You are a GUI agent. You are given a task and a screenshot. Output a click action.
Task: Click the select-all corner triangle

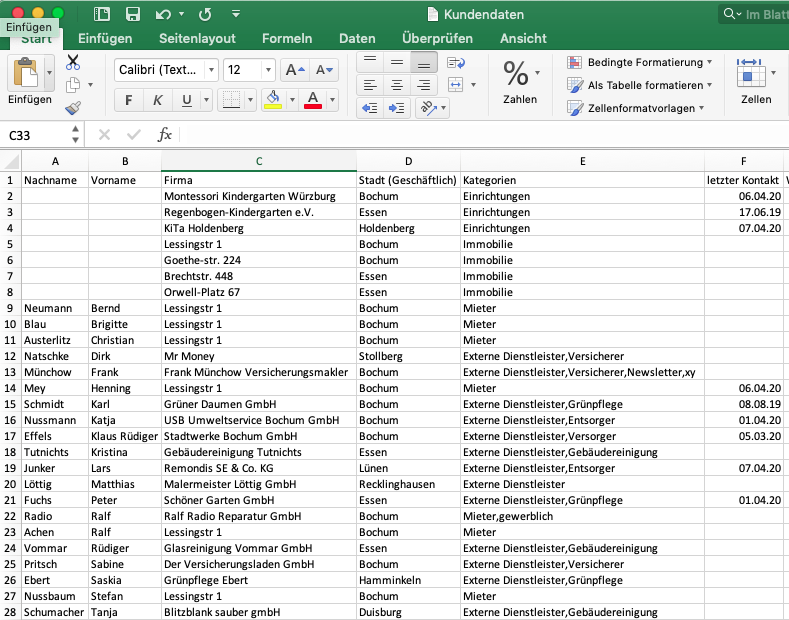coord(11,161)
